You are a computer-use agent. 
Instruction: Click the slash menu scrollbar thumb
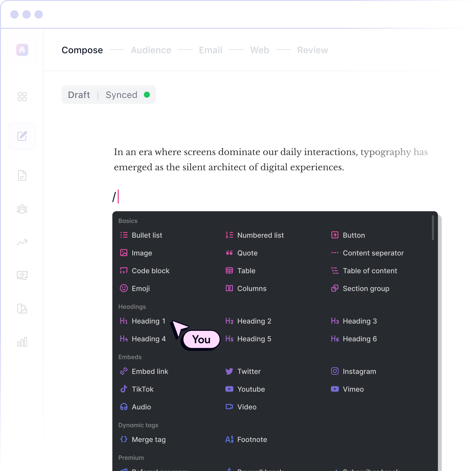click(x=433, y=228)
